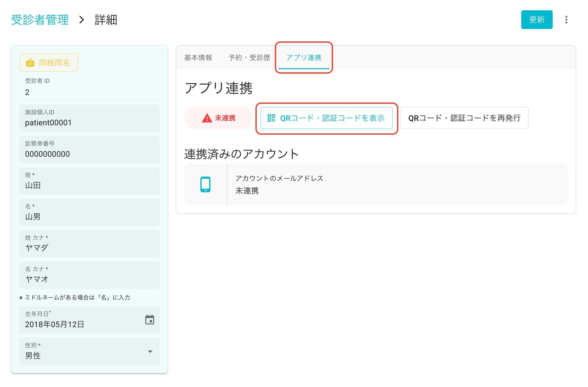The image size is (588, 387).
Task: Click the 姓 field containing 山田
Action: (x=89, y=181)
